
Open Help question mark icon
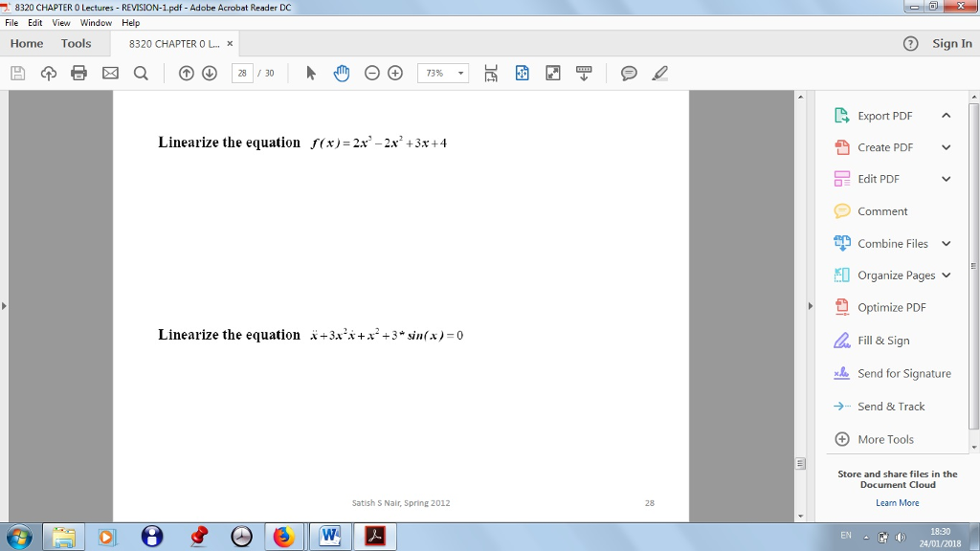911,44
